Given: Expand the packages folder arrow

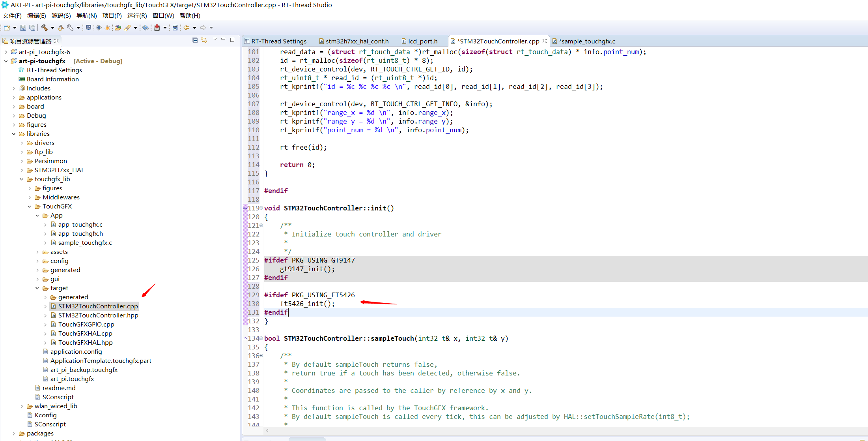Looking at the screenshot, I should point(13,433).
